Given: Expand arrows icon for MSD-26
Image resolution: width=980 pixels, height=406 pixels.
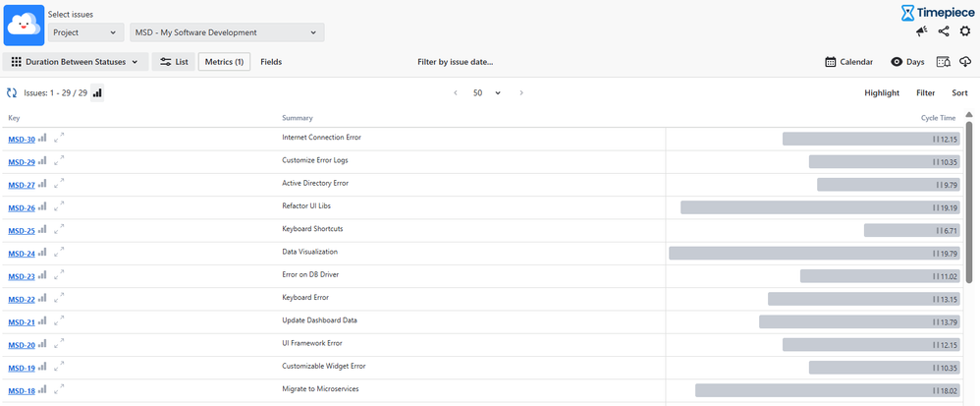Looking at the screenshot, I should pos(59,206).
